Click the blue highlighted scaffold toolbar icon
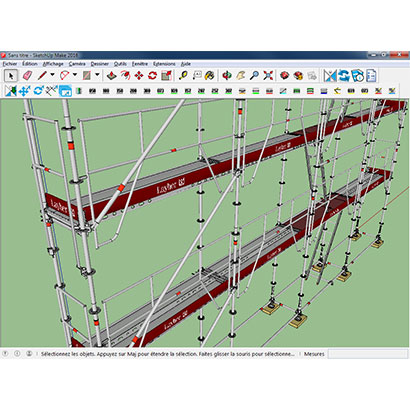Screen dimensions: 410x410 65,91
